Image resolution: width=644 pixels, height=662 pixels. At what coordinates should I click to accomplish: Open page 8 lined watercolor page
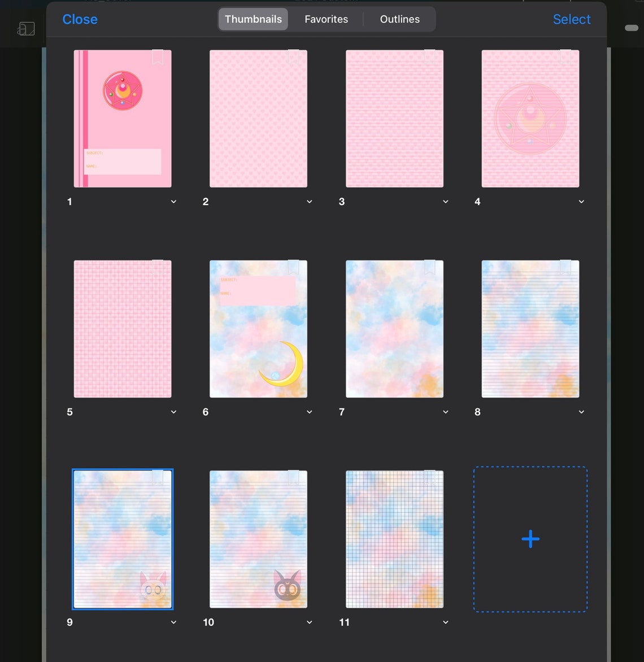(530, 329)
